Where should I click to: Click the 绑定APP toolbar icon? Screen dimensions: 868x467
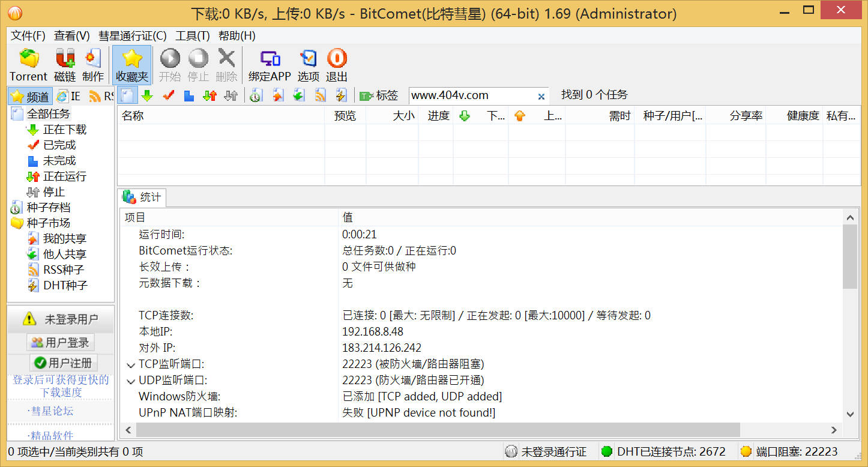(270, 63)
